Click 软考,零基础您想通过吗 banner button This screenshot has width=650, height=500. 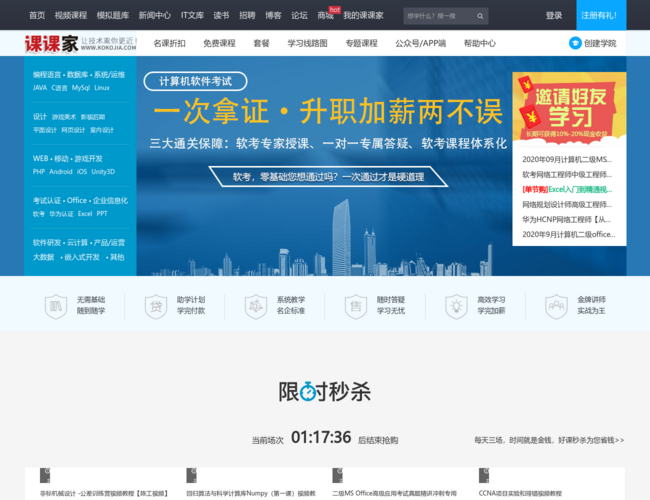[328, 177]
